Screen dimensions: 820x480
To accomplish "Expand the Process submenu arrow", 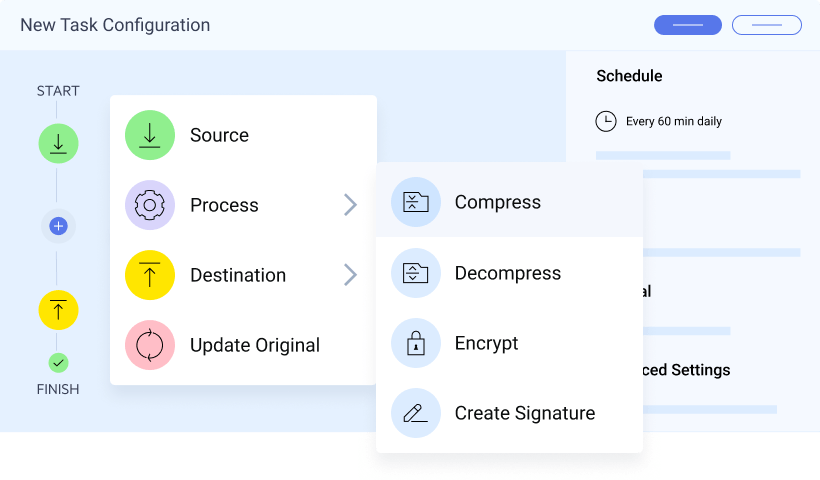I will [350, 205].
